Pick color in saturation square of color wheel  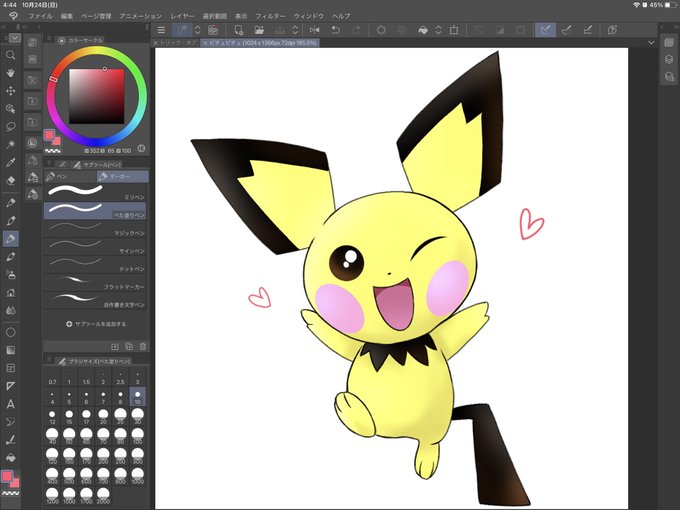97,96
